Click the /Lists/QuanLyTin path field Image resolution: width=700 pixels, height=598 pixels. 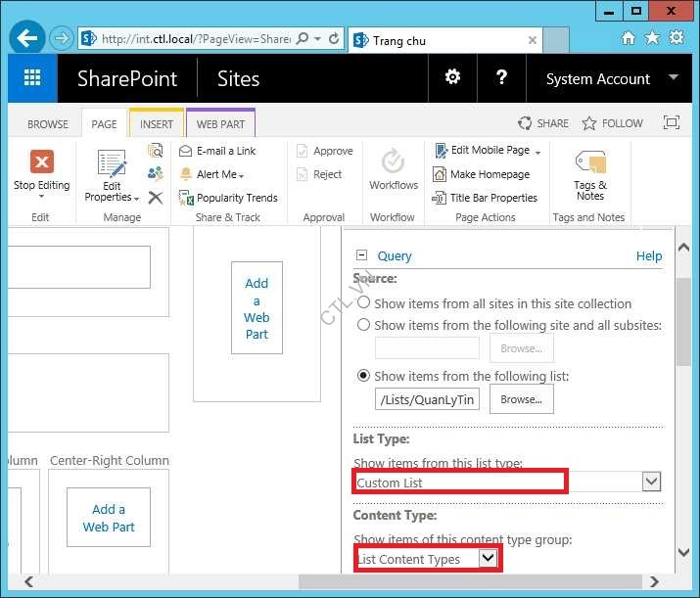tap(427, 399)
